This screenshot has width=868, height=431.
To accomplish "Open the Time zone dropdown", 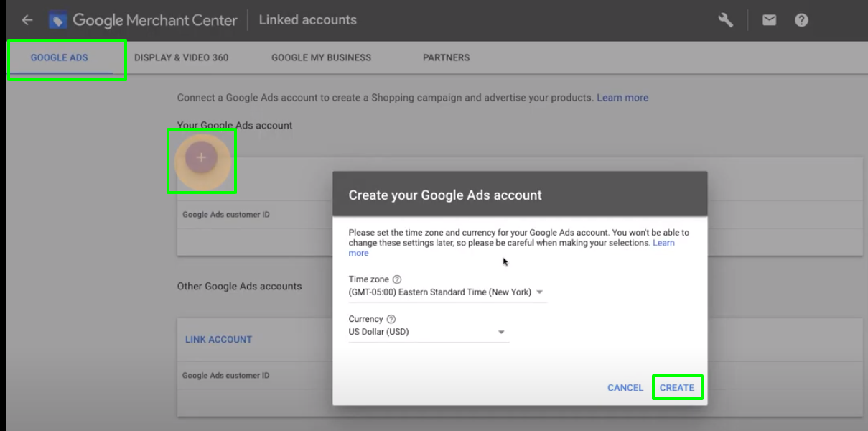I will (447, 292).
